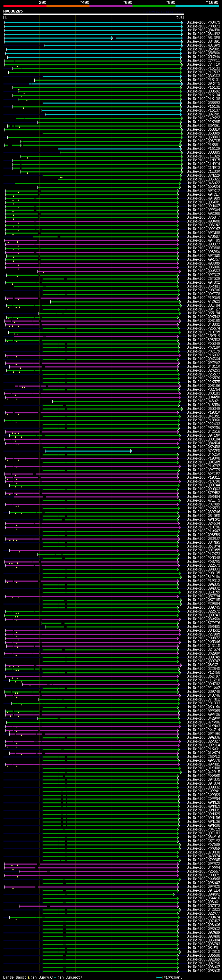222x980 pixels.
Task: Select hit label UniRef100_A9TKI7
Action: coord(203,191)
